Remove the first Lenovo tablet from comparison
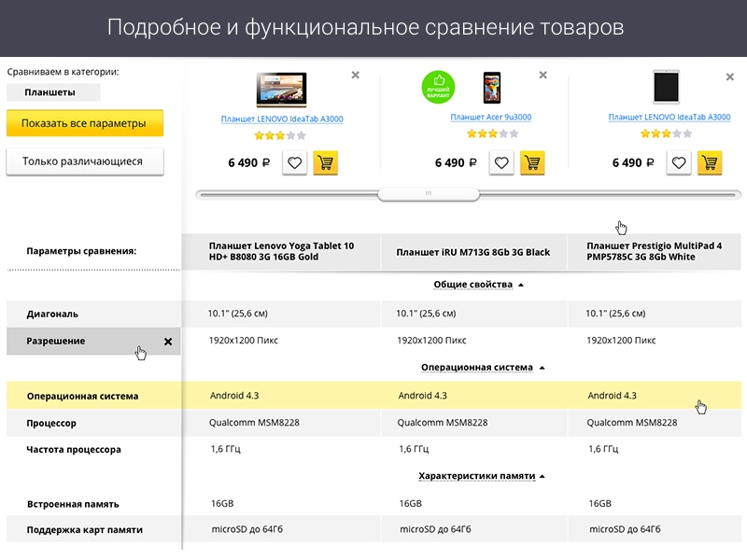The height and width of the screenshot is (560, 747). tap(355, 75)
